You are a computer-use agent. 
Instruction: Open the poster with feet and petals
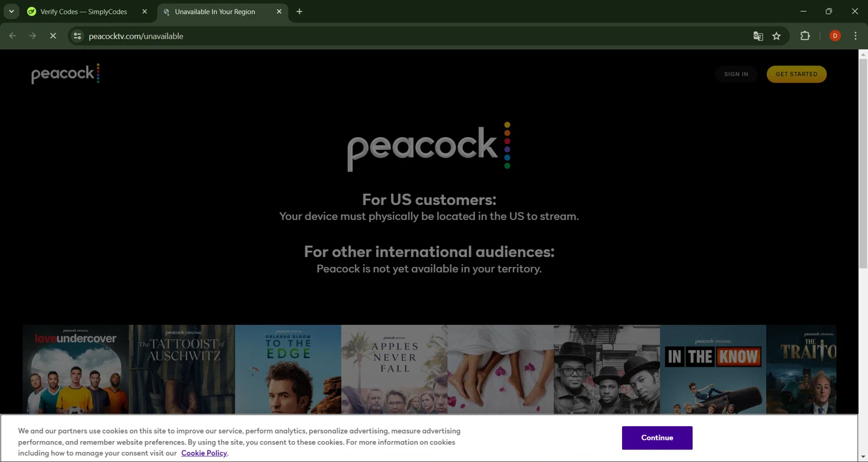(x=501, y=369)
